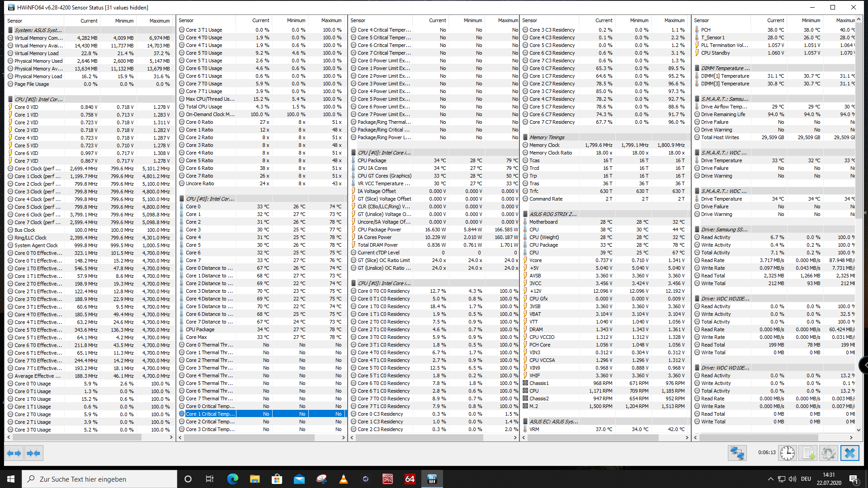This screenshot has width=868, height=488.
Task: Select the Core Max temperature row
Action: [x=262, y=337]
